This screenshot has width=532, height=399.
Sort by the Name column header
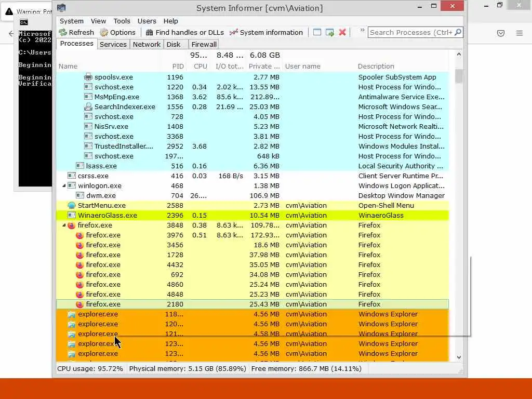(x=68, y=66)
